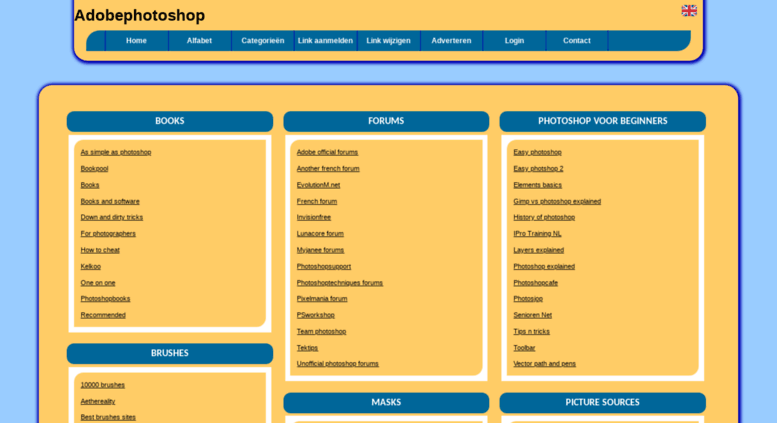Click the Senioren Net link

(x=533, y=315)
